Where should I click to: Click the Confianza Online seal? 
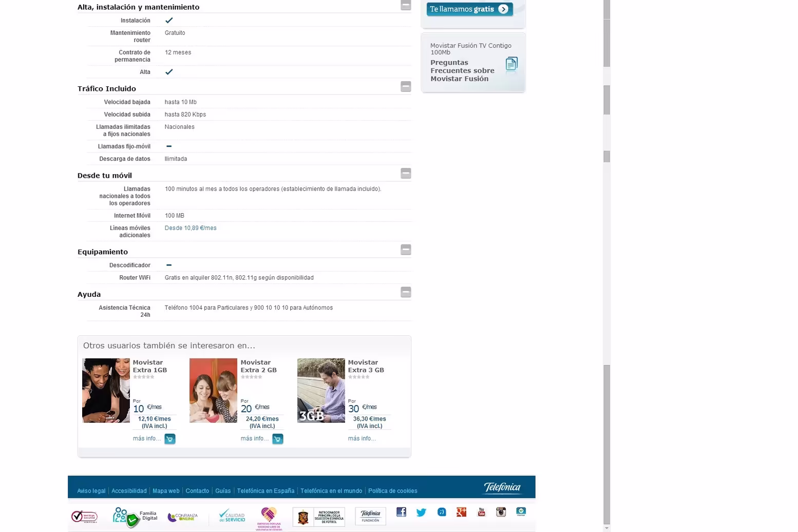[183, 517]
